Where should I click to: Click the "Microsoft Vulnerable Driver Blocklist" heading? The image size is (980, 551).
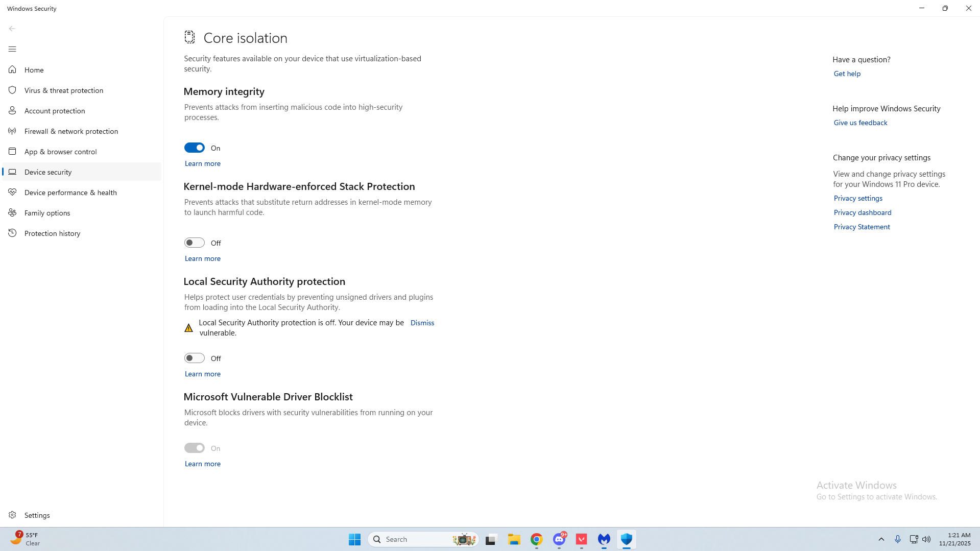click(x=268, y=397)
